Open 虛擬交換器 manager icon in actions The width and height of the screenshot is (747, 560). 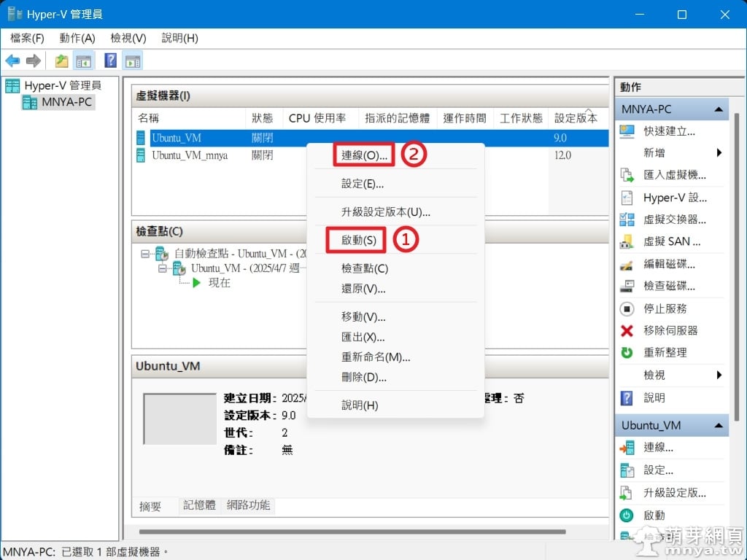tap(627, 219)
